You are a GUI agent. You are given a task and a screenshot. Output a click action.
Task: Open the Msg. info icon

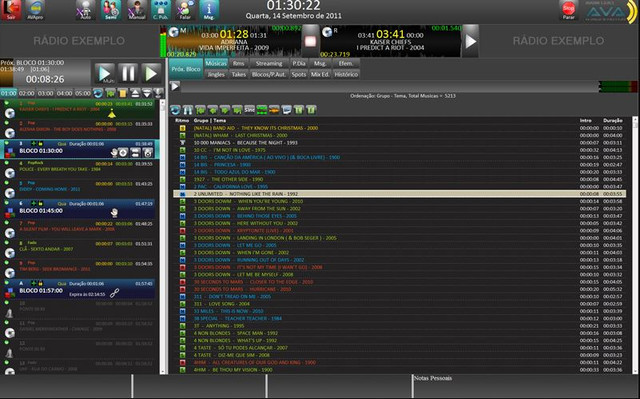[209, 10]
